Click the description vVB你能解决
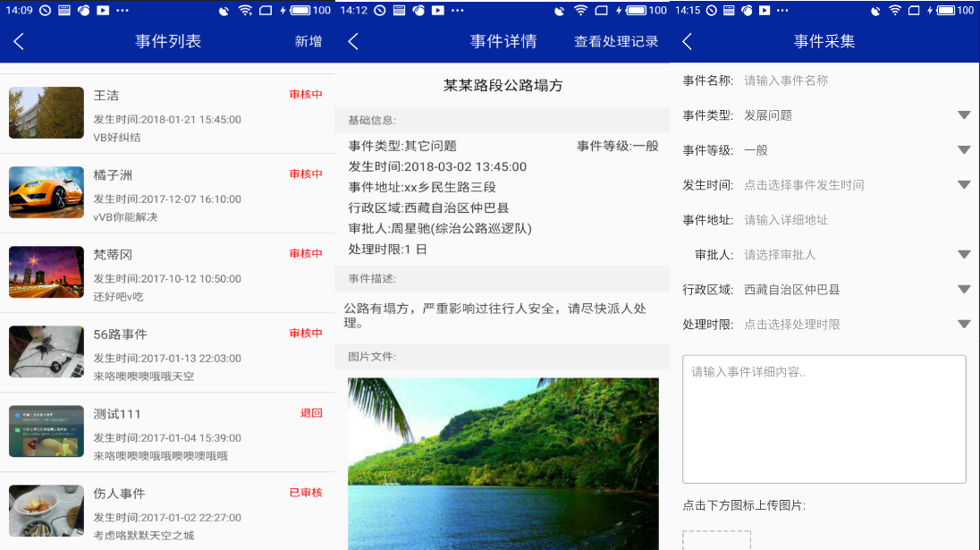Viewport: 980px width, 550px height. pyautogui.click(x=125, y=217)
